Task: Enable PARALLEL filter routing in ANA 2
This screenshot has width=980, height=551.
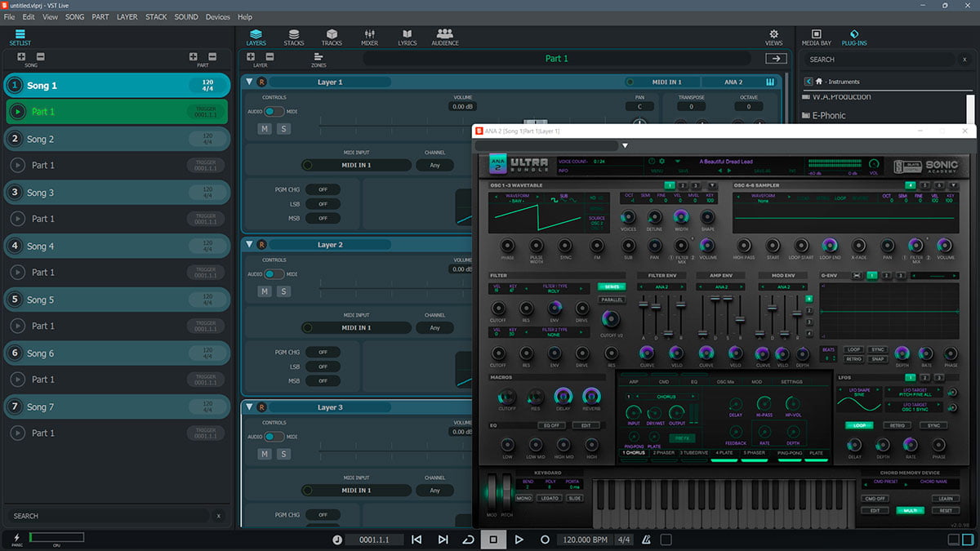Action: click(x=611, y=300)
